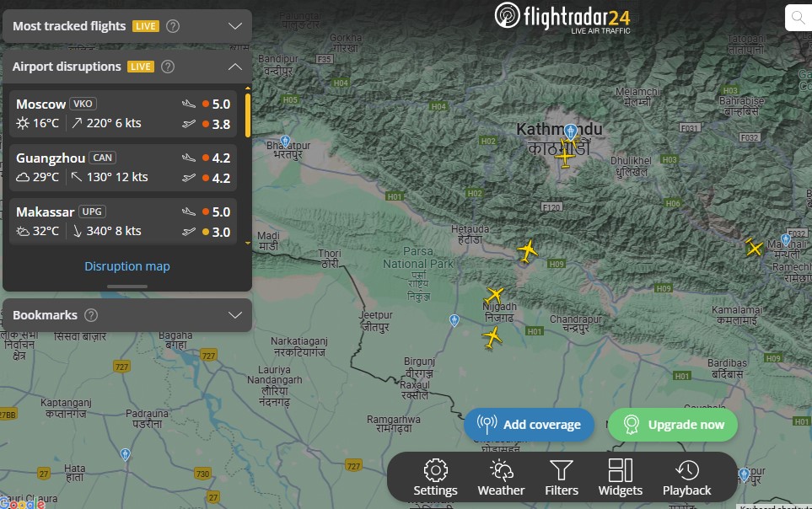This screenshot has width=812, height=509.
Task: Open flight Playback history
Action: coord(686,478)
